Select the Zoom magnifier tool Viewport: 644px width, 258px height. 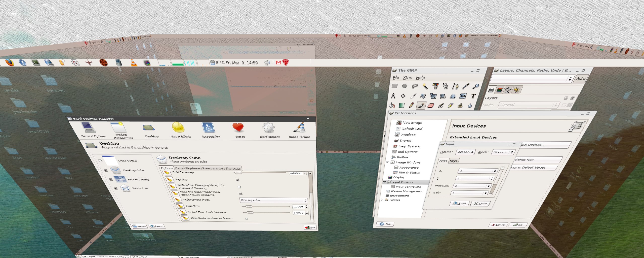pyautogui.click(x=476, y=86)
